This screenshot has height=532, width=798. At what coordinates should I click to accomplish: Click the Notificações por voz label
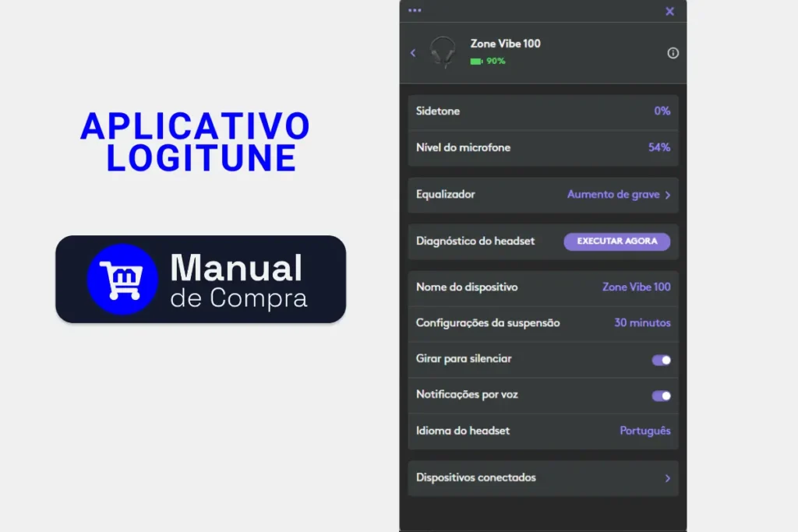(x=467, y=395)
